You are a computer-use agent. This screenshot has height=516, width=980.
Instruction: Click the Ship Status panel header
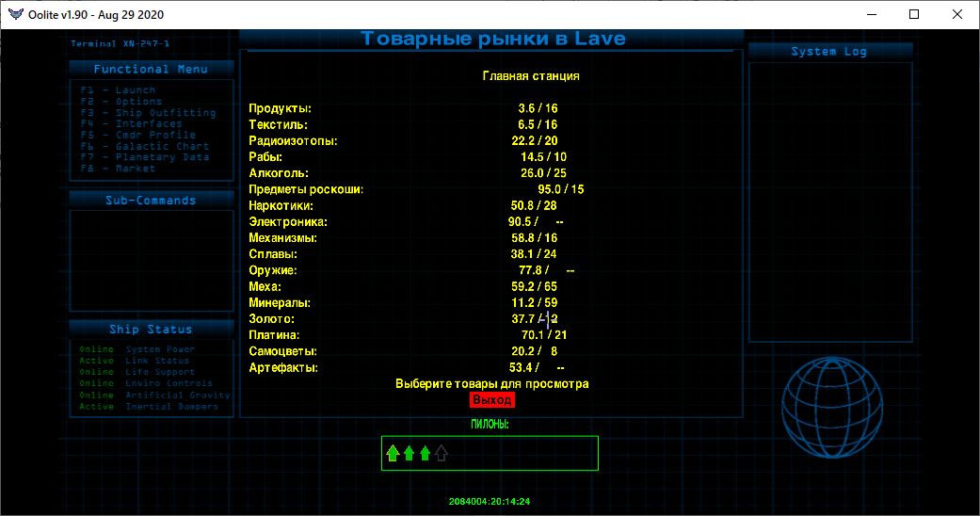point(151,330)
